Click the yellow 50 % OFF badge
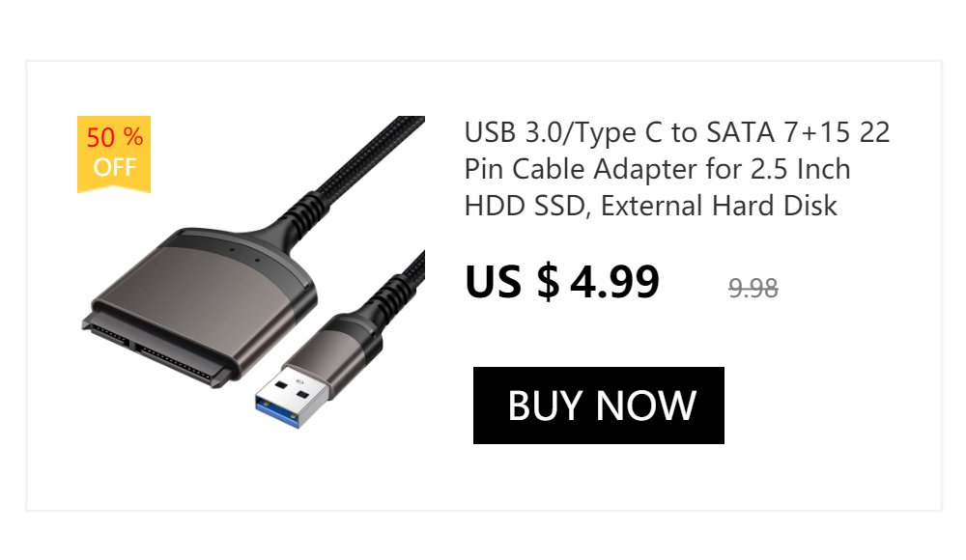The width and height of the screenshot is (966, 560). 114,154
